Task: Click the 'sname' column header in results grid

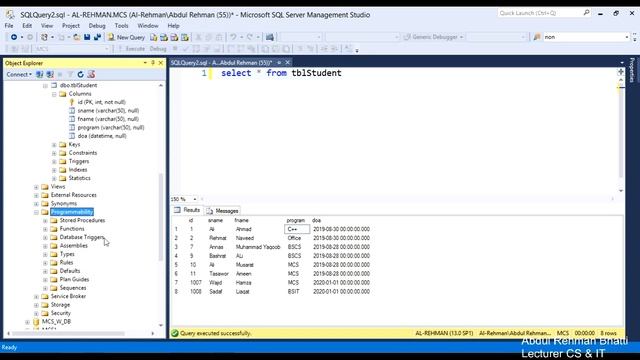Action: (x=216, y=220)
